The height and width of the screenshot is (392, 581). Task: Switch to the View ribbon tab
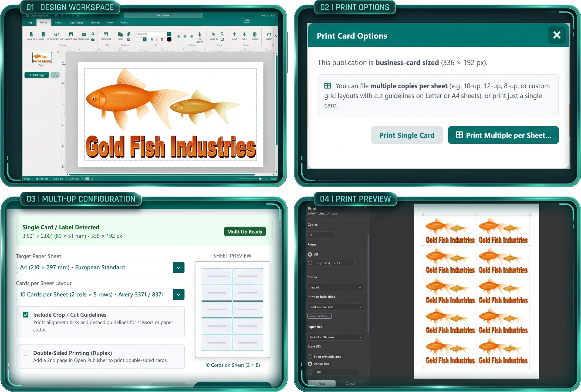pyautogui.click(x=110, y=23)
